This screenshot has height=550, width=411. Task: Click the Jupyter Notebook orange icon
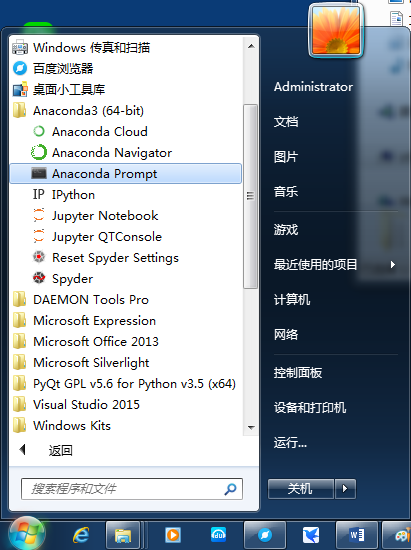coord(39,215)
